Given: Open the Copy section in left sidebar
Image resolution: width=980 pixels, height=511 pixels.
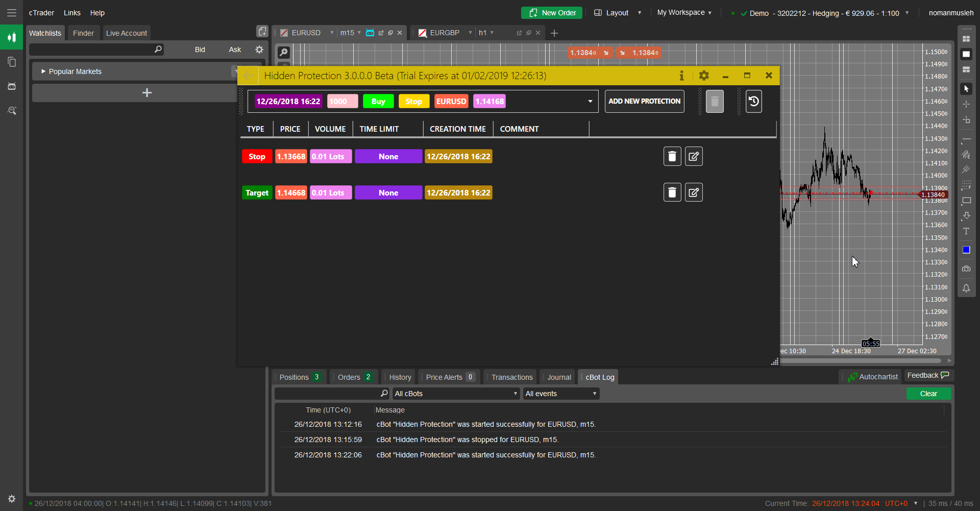Looking at the screenshot, I should (11, 62).
